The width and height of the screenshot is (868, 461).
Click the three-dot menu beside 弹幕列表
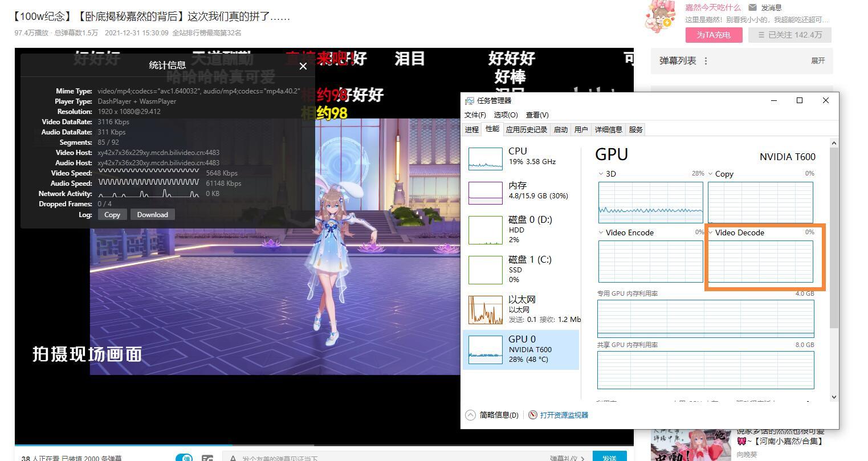click(x=705, y=61)
